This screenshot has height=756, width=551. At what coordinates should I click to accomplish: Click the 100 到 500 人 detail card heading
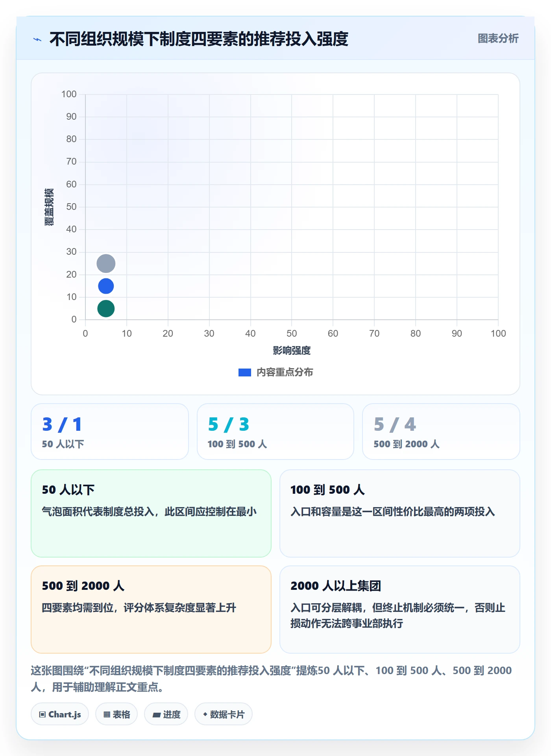click(327, 490)
